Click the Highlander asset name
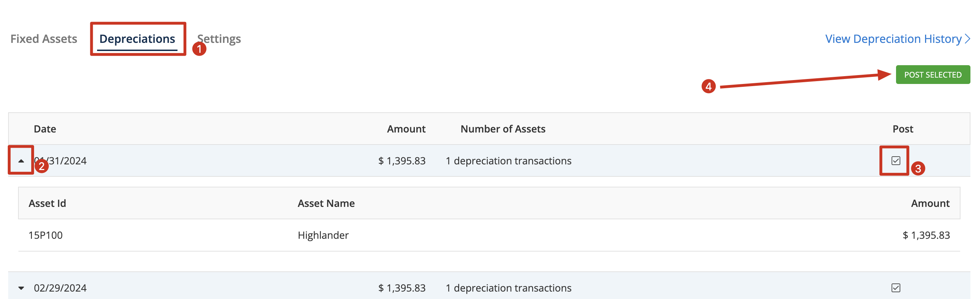This screenshot has height=299, width=980. [323, 235]
